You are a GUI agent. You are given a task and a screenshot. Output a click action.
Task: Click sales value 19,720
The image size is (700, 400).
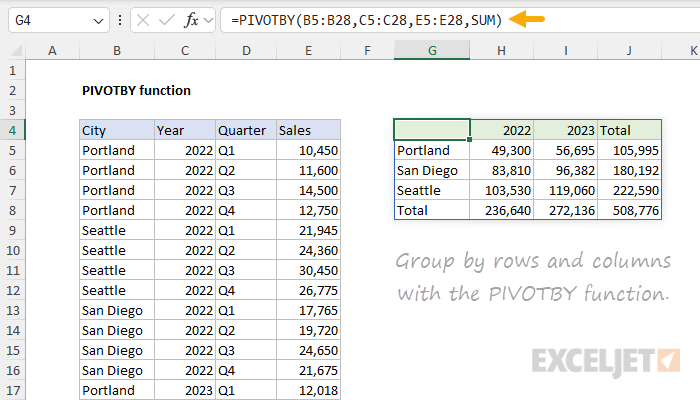(x=308, y=330)
